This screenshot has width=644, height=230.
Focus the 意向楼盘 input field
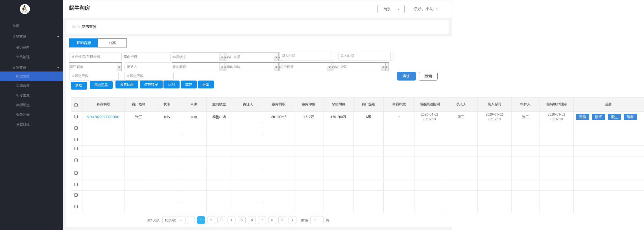(146, 57)
